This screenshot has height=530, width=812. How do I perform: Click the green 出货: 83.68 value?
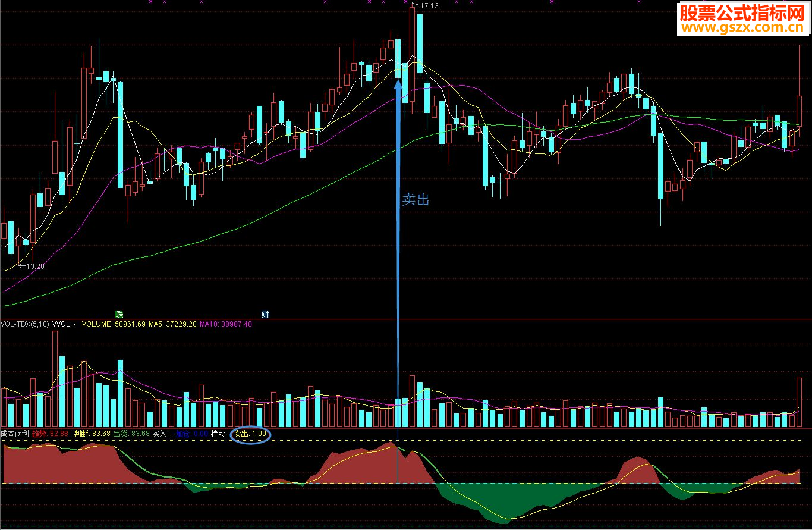coord(131,434)
